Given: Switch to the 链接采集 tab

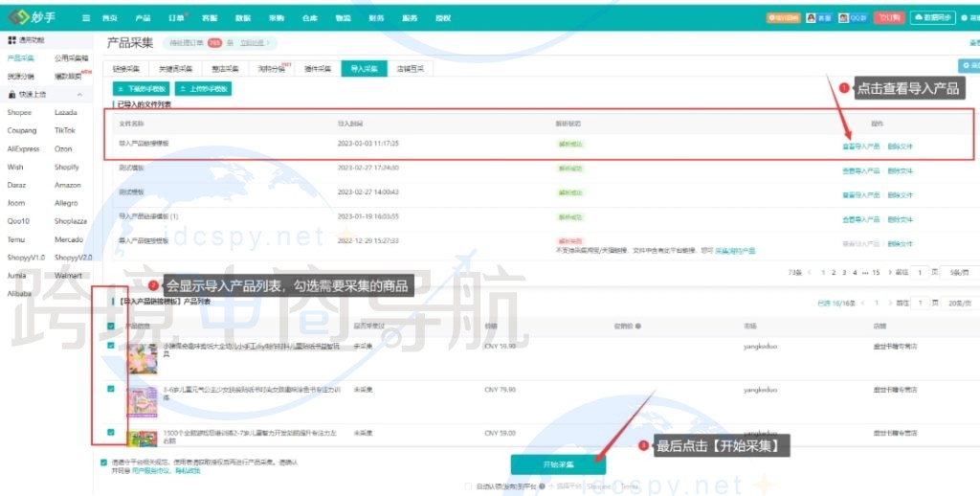Looking at the screenshot, I should point(126,69).
